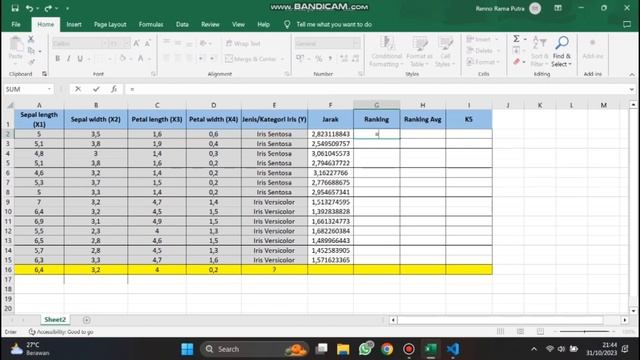Open File Explorer from the taskbar
Screen dimensions: 640x360
point(343,349)
